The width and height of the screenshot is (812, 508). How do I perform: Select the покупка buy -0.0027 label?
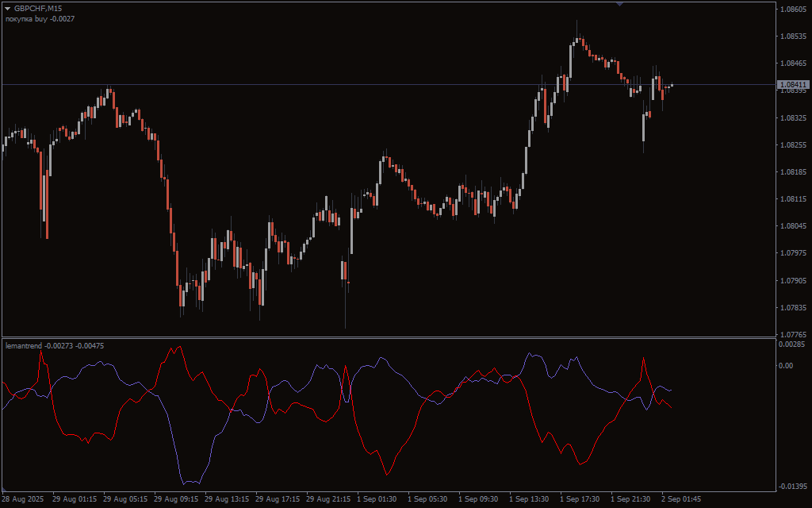[x=40, y=18]
